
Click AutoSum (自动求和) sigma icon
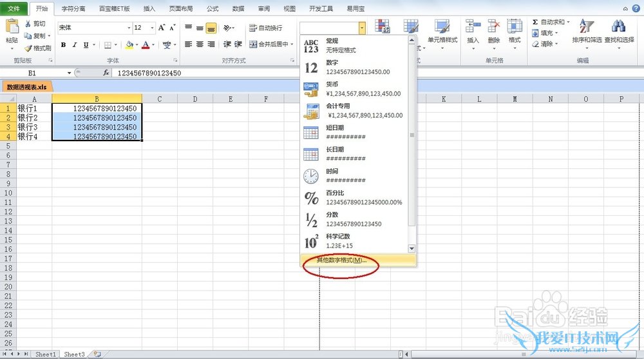pyautogui.click(x=535, y=22)
